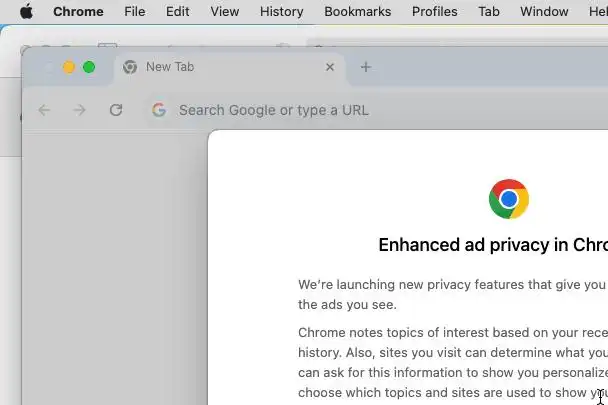
Task: Close the New Tab tab
Action: pyautogui.click(x=330, y=67)
